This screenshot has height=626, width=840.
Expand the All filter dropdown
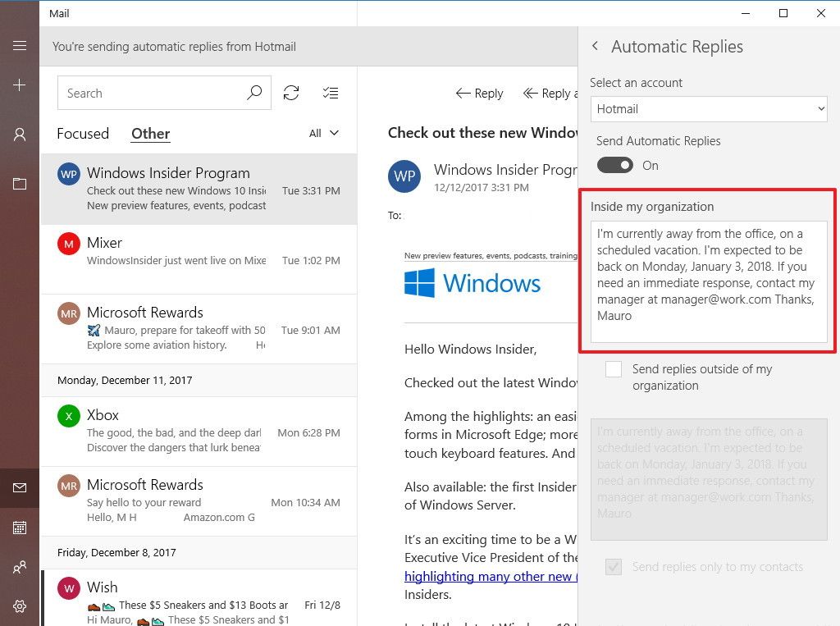click(x=324, y=132)
